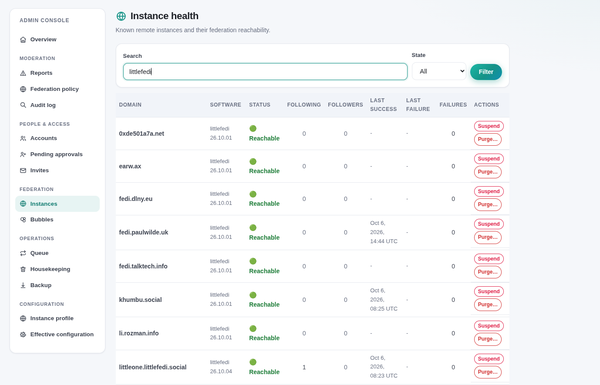Screen dimensions: 600x385
Task: Click the 0xde501a7a.net domain name
Action: tap(142, 134)
